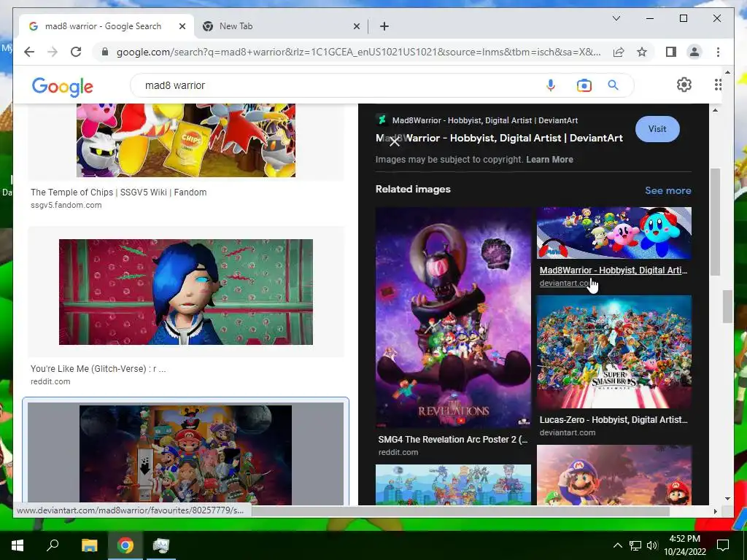
Task: Go to Google home via the logo
Action: [63, 86]
